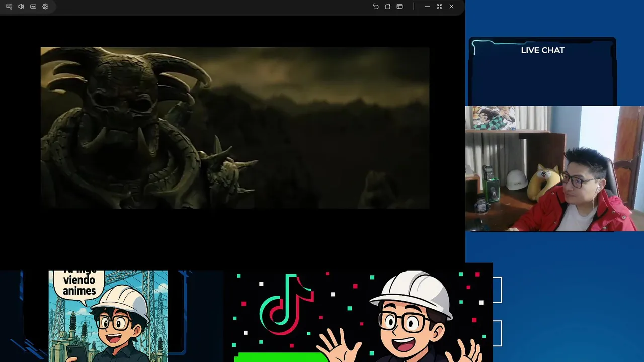Click the home icon in top bar
Viewport: 644px width, 362px height.
click(x=387, y=7)
